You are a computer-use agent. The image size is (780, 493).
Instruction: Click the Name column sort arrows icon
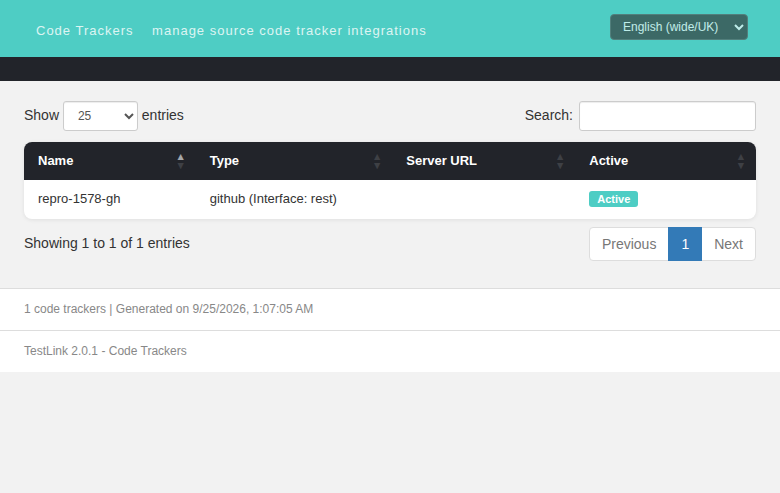tap(181, 161)
